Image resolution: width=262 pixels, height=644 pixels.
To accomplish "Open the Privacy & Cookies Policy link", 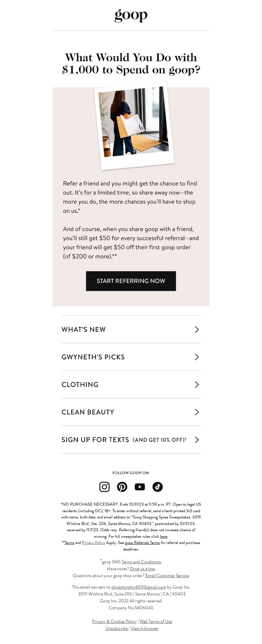I will pos(114,621).
